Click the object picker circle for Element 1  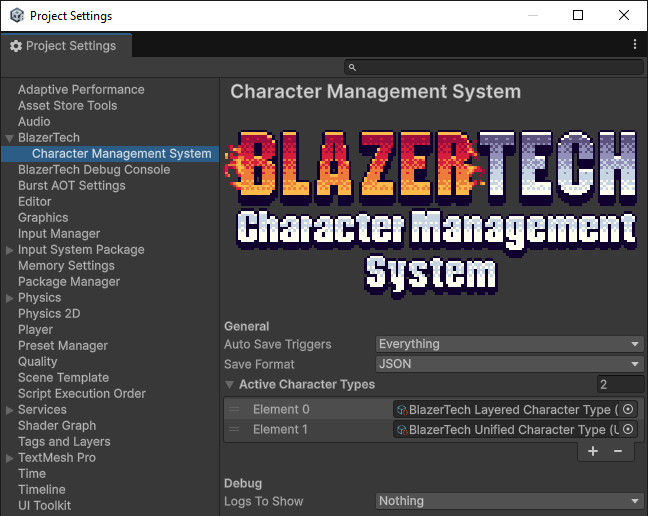[628, 429]
